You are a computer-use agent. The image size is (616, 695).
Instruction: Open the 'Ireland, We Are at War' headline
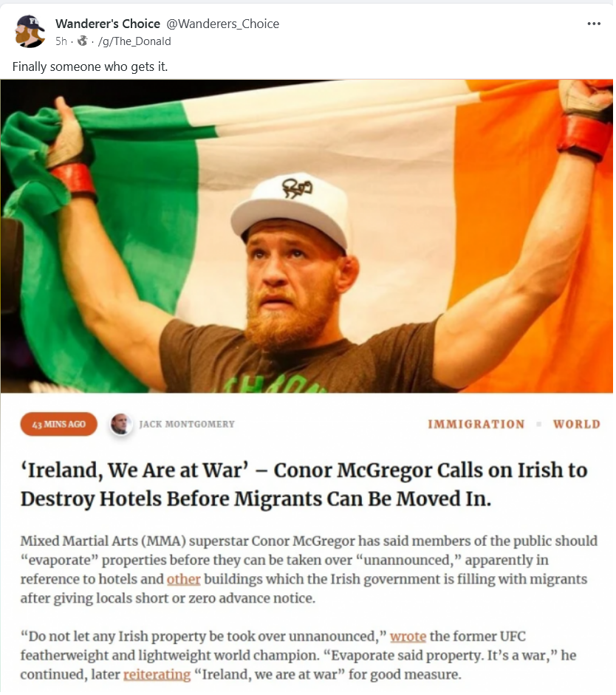pyautogui.click(x=304, y=485)
